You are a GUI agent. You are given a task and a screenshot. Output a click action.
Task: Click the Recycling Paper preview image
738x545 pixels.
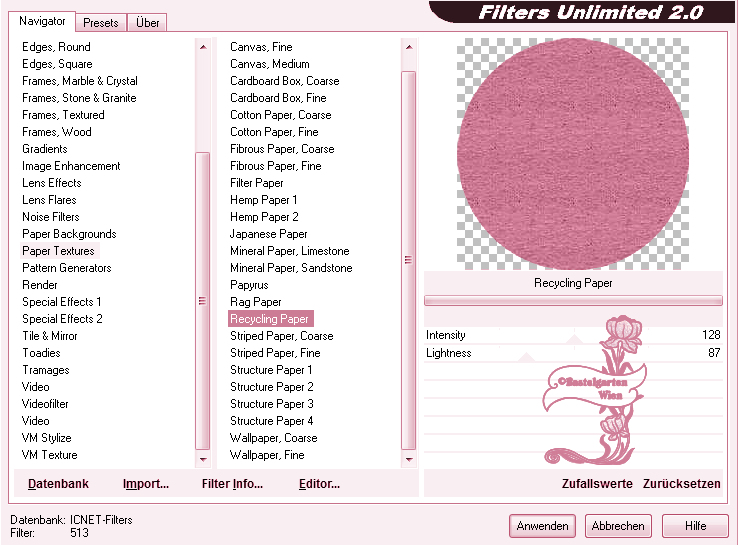[x=573, y=154]
